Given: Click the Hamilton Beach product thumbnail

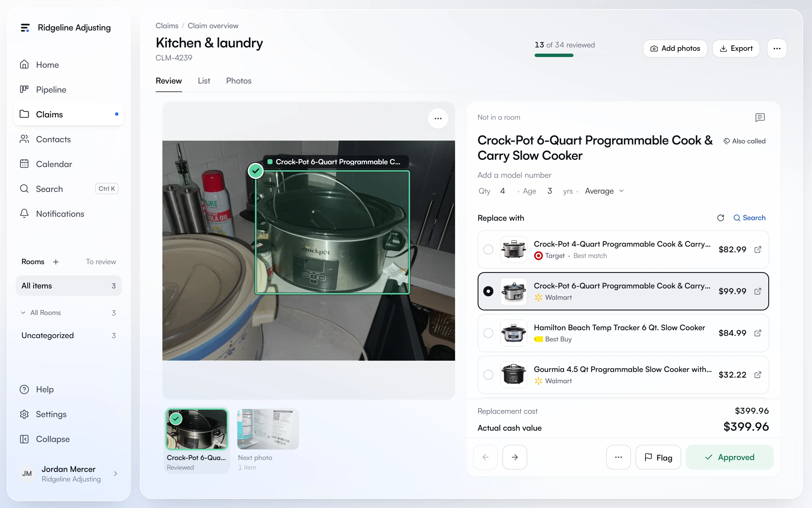Looking at the screenshot, I should 513,333.
